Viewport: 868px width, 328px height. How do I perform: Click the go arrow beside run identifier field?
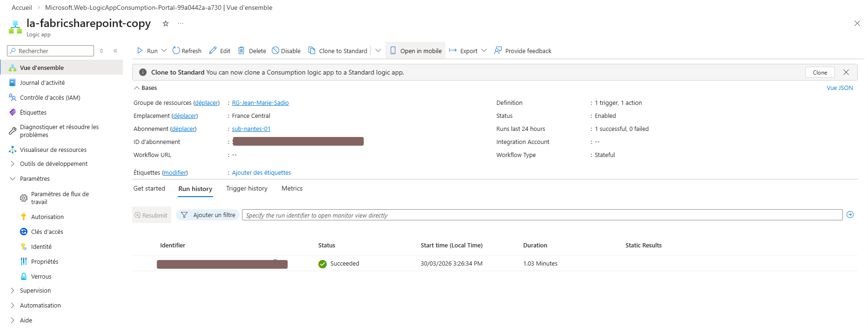850,215
